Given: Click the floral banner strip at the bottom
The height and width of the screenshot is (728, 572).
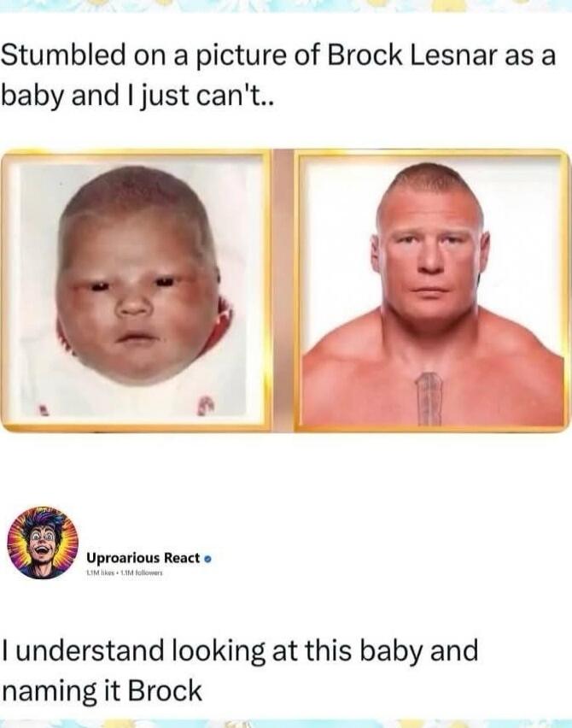Looking at the screenshot, I should coord(286,724).
